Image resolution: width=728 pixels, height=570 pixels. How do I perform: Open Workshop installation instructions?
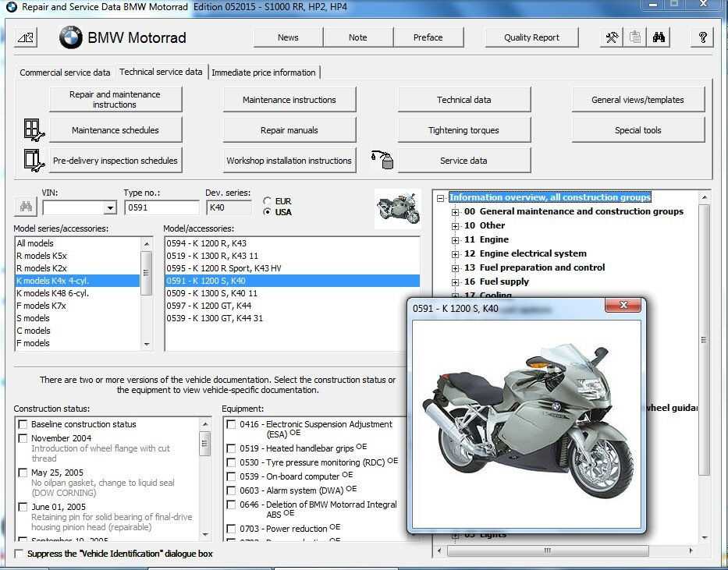click(289, 161)
